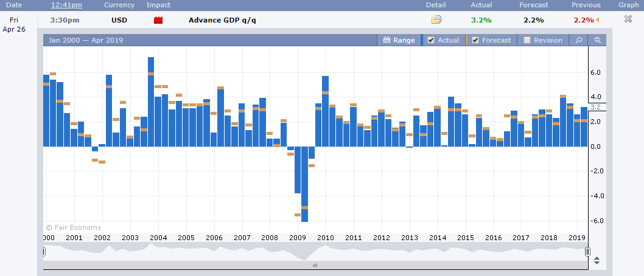Viewport: 644px width, 276px height.
Task: Click the tall 2009 negative GDP bar
Action: (304, 184)
